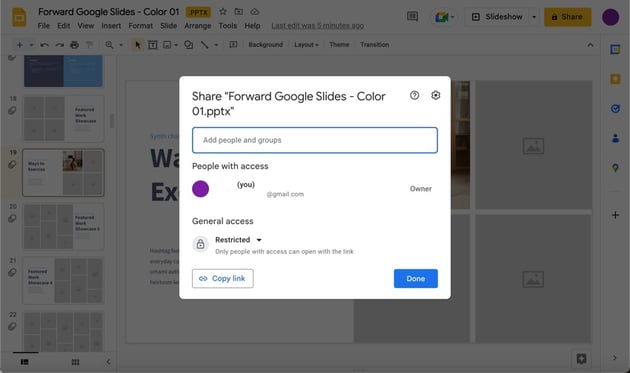Open the Tools menu
This screenshot has width=630, height=373.
point(227,26)
